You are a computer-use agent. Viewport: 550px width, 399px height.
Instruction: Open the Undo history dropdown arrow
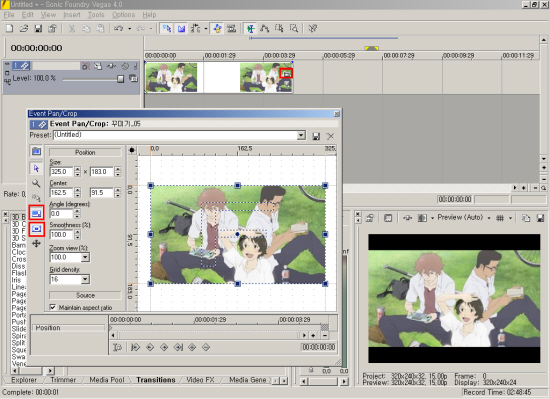click(x=129, y=29)
